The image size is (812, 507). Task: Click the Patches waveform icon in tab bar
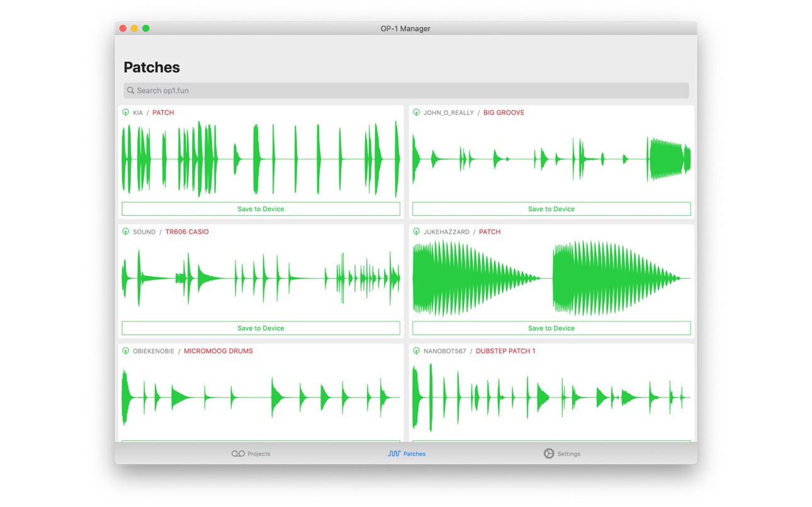tap(394, 454)
